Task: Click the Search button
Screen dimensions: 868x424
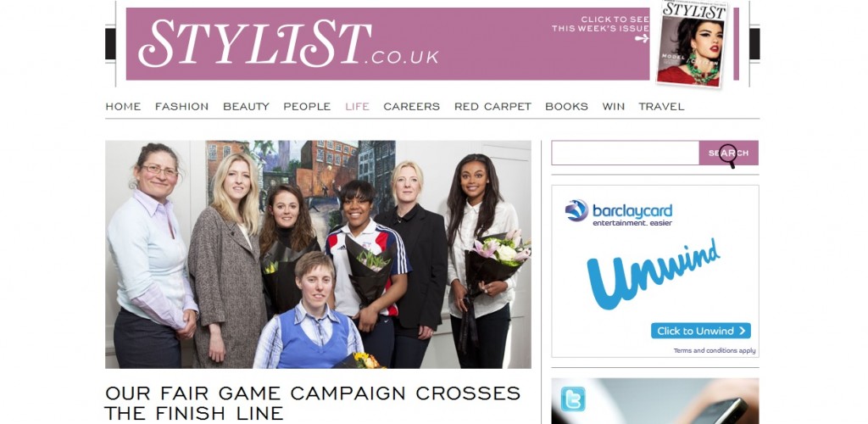Action: [728, 153]
